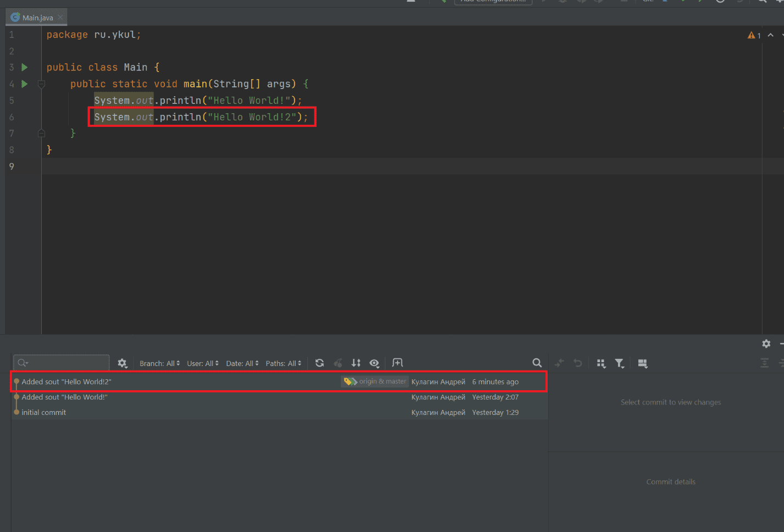Click the dimmed icon left of Revert
784x532 pixels.
coord(559,363)
